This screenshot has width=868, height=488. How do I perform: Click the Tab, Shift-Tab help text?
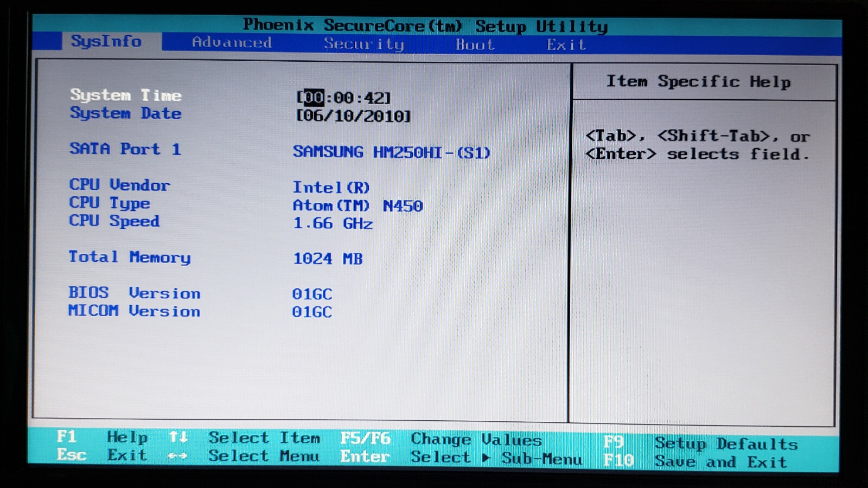pyautogui.click(x=698, y=145)
